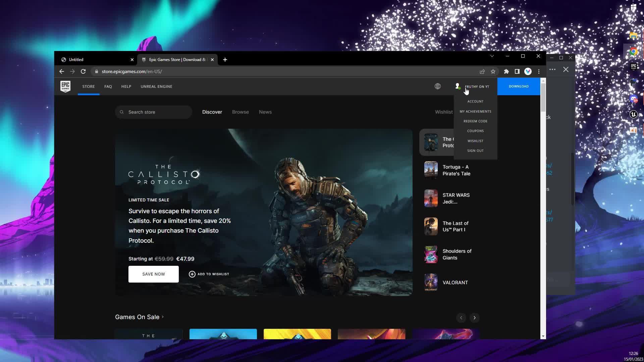This screenshot has width=644, height=362.
Task: Select Redeem Code from account menu
Action: 475,121
